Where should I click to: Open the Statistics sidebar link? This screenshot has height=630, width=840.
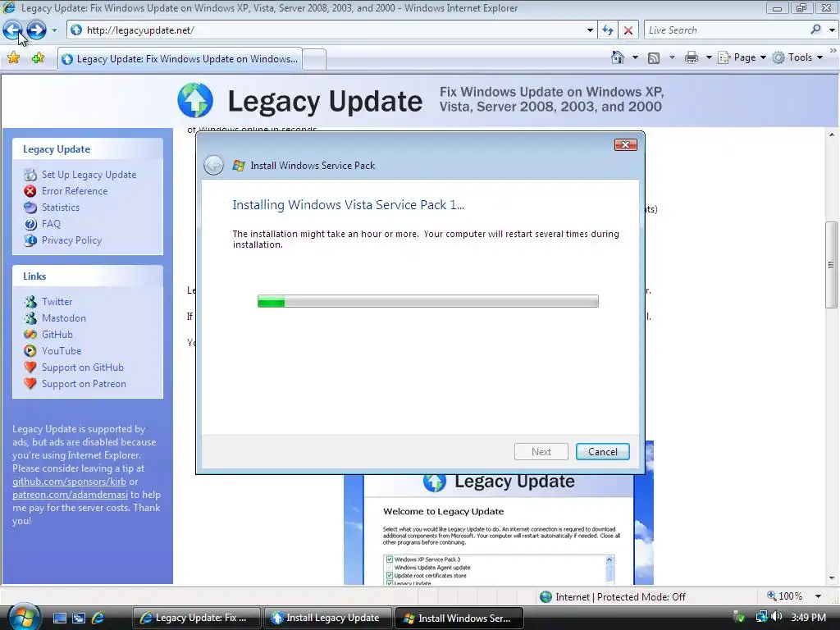tap(61, 208)
